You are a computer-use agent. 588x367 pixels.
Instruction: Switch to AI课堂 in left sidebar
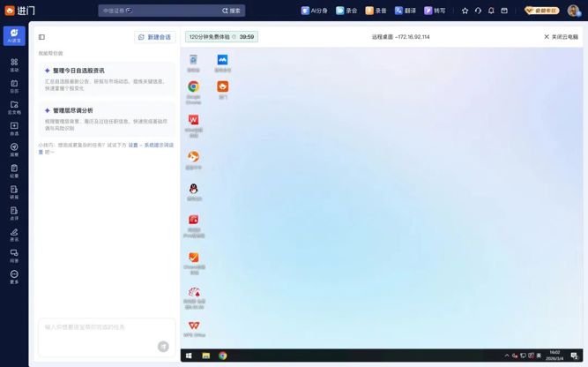click(x=14, y=35)
